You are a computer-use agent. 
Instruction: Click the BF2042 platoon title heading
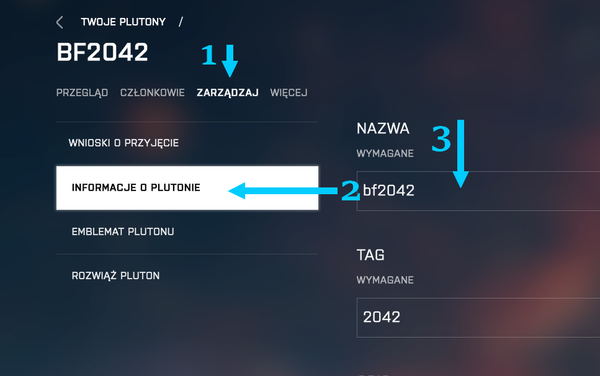[x=102, y=52]
